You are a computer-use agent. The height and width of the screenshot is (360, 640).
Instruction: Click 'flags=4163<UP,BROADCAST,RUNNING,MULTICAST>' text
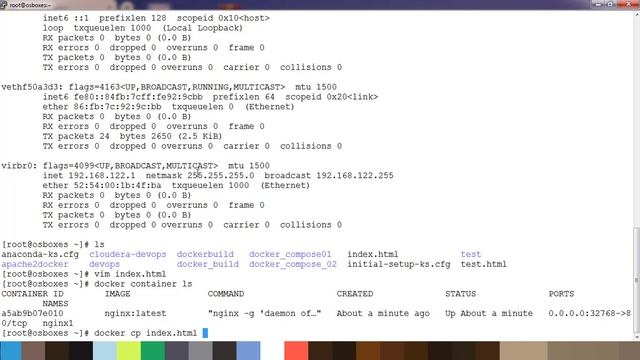[x=177, y=87]
